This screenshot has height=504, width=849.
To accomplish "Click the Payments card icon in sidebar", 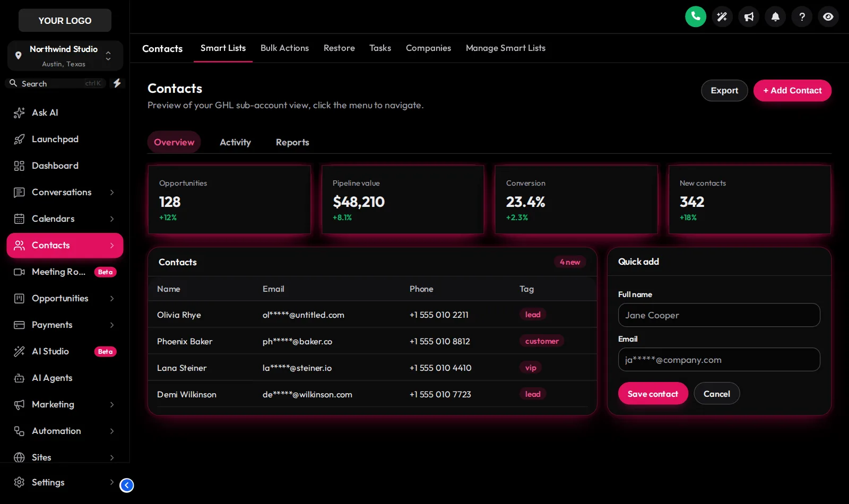I will 19,325.
